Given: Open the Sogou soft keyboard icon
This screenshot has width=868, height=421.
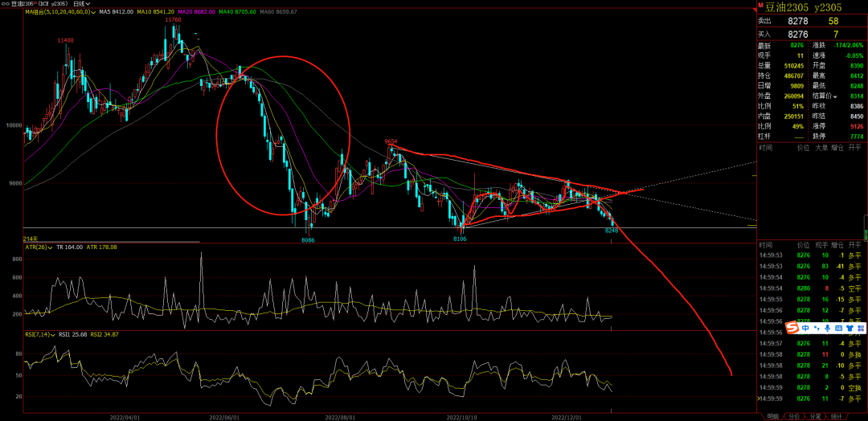Looking at the screenshot, I should [x=838, y=328].
